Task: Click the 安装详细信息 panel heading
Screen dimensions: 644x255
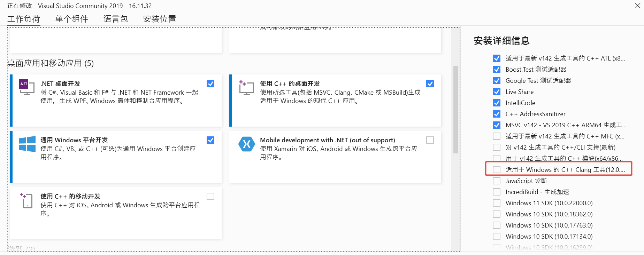Action: (502, 41)
